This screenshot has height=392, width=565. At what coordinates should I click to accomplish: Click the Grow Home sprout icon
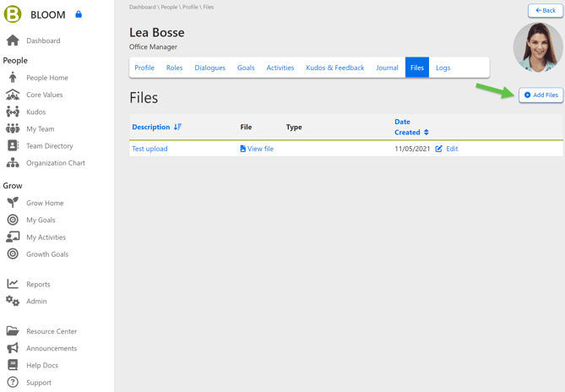(x=13, y=203)
